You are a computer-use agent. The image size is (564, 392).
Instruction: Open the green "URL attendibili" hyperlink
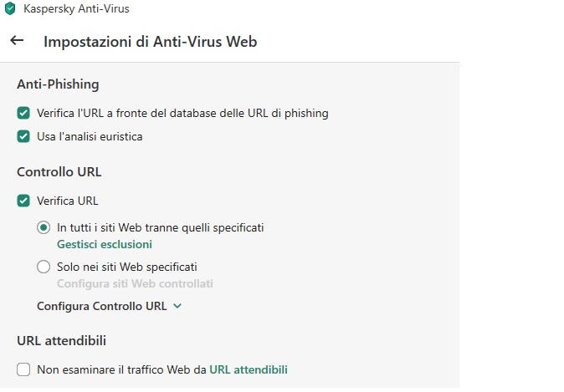click(x=249, y=369)
